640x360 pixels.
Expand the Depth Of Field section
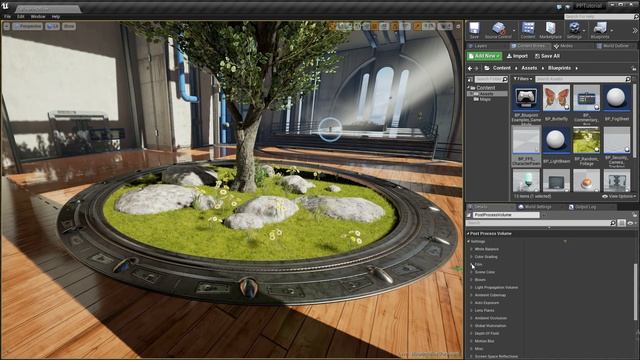(x=471, y=333)
